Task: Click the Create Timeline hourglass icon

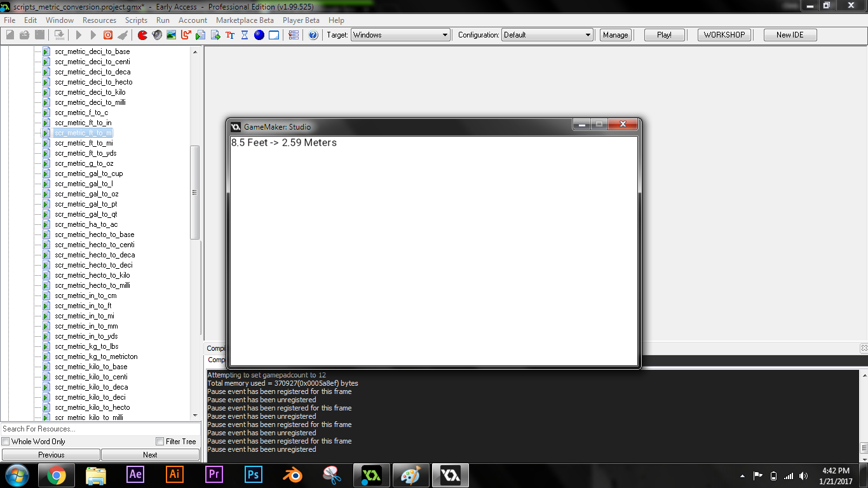Action: [245, 35]
